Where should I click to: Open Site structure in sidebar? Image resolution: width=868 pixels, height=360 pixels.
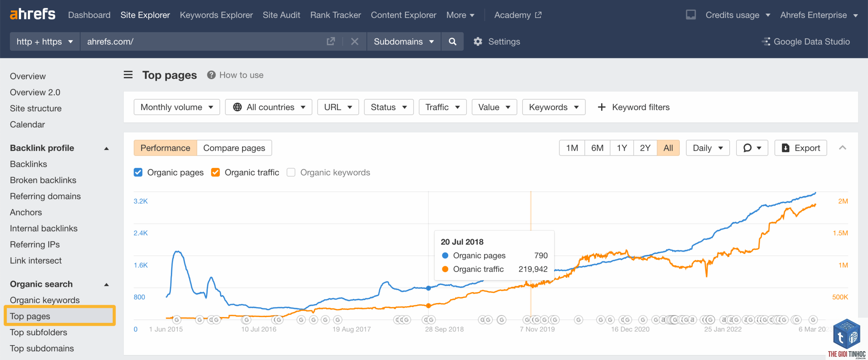coord(36,108)
